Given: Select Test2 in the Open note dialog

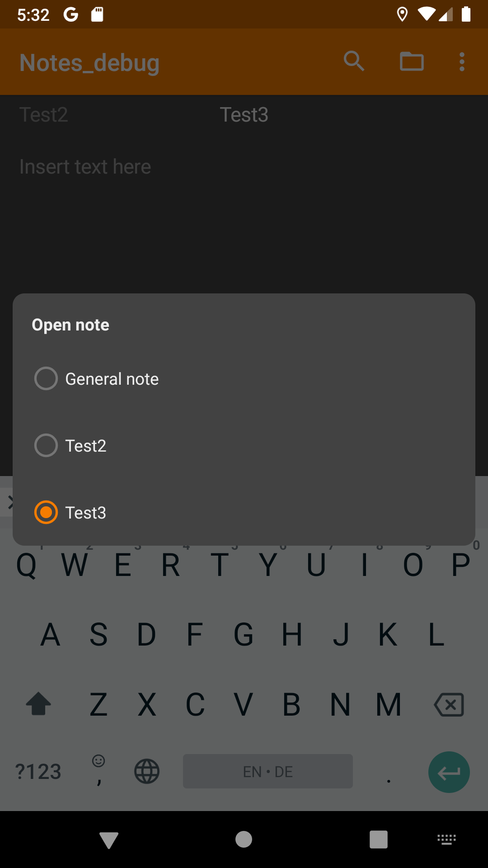Looking at the screenshot, I should [46, 445].
